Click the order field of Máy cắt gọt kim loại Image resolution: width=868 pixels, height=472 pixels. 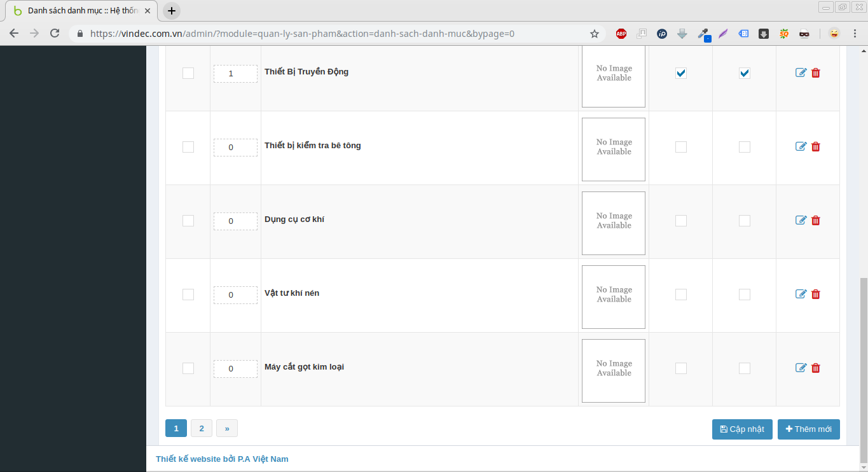(235, 369)
